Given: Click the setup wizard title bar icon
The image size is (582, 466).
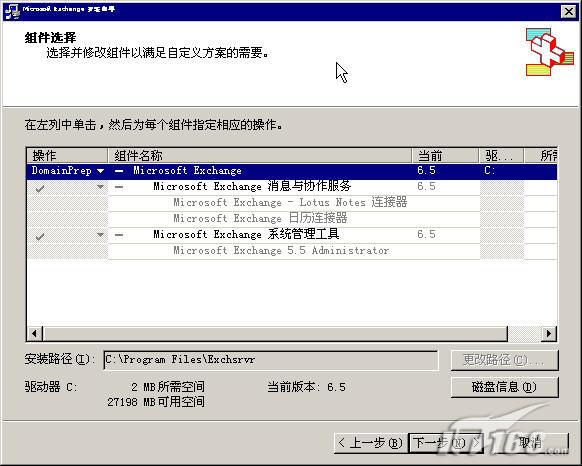Looking at the screenshot, I should 12,11.
